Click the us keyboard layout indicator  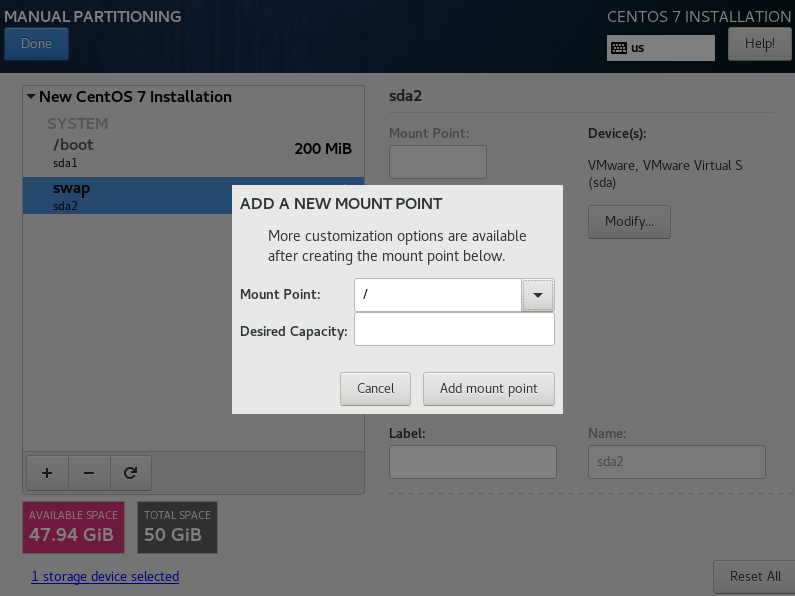pyautogui.click(x=660, y=48)
